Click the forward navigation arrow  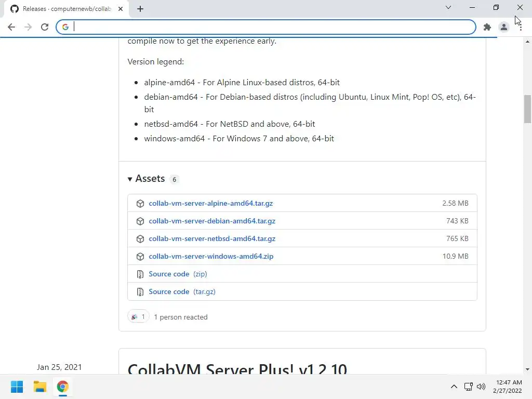28,27
